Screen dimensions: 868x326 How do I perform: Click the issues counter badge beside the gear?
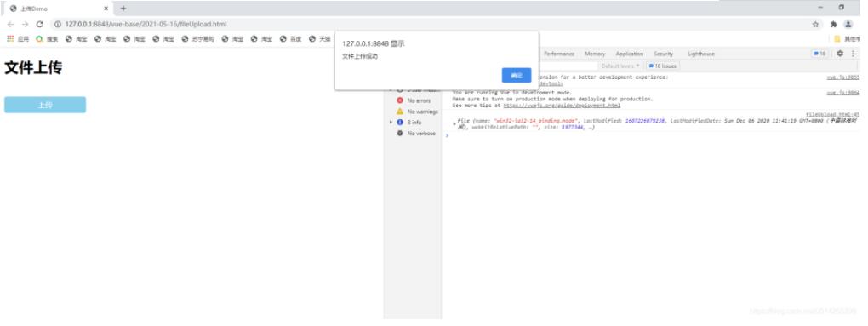[819, 54]
